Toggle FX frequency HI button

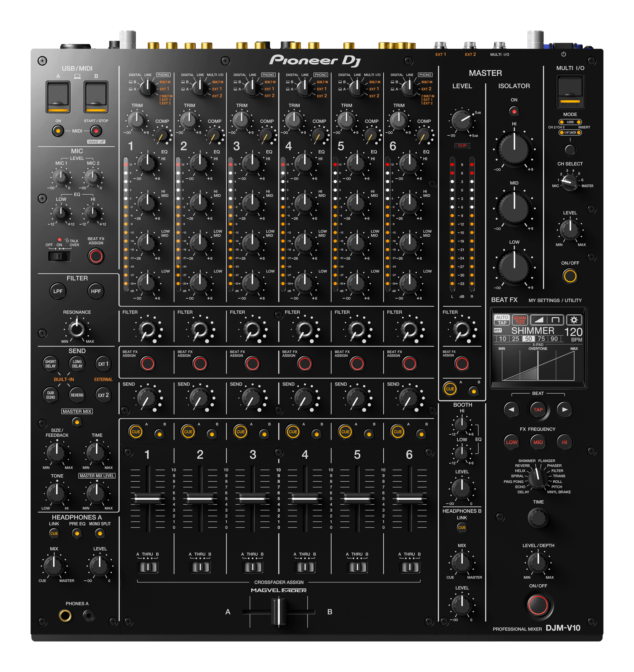pyautogui.click(x=564, y=442)
